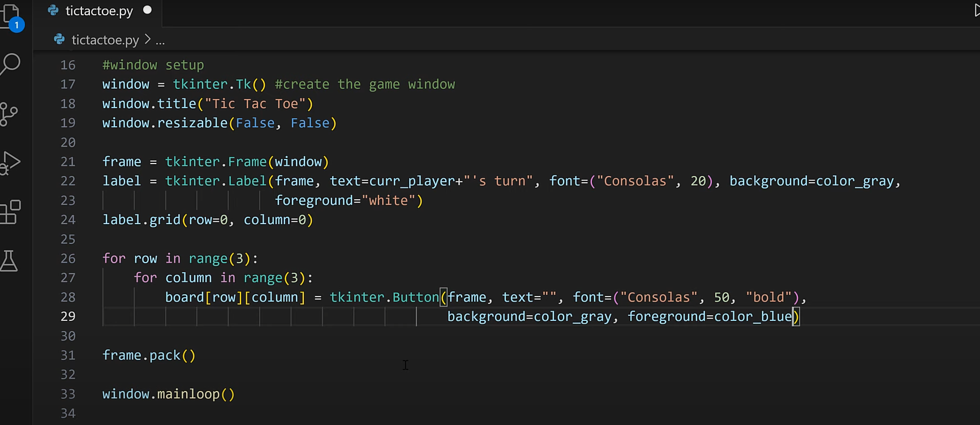Open the Search view in activity bar
Image resolution: width=980 pixels, height=425 pixels.
(11, 64)
